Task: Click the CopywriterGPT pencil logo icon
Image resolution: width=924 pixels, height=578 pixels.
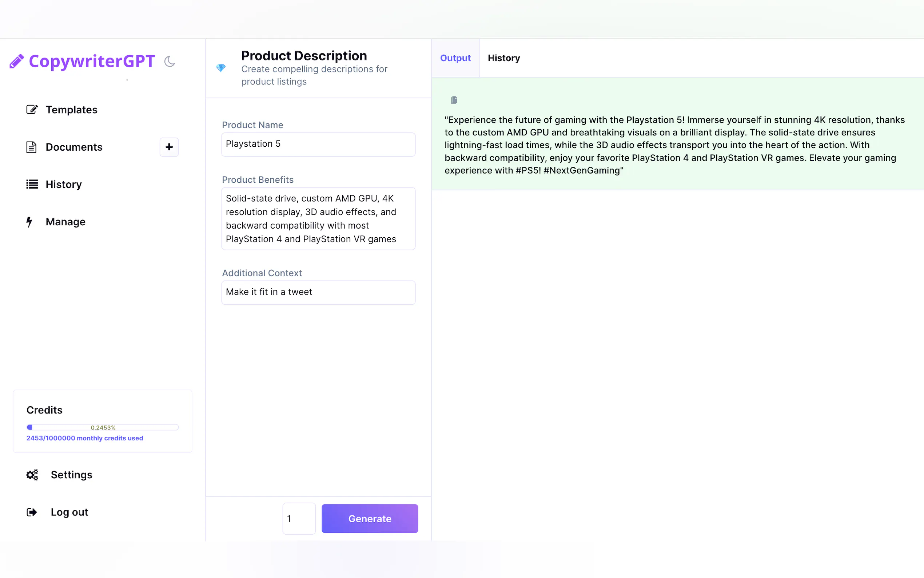Action: tap(16, 61)
